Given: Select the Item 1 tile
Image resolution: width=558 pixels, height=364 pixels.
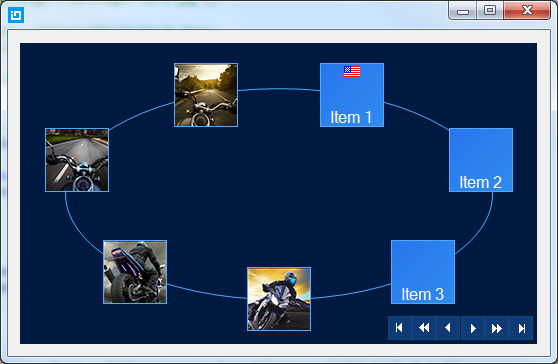Looking at the screenshot, I should coord(352,95).
